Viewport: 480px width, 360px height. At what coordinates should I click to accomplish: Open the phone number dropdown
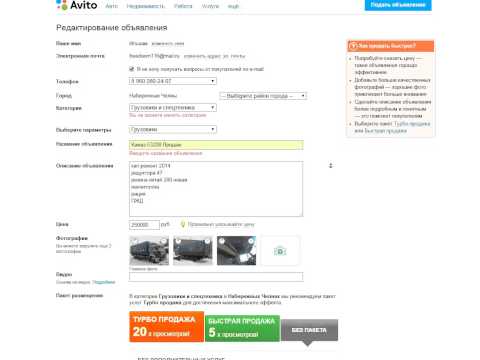173,81
